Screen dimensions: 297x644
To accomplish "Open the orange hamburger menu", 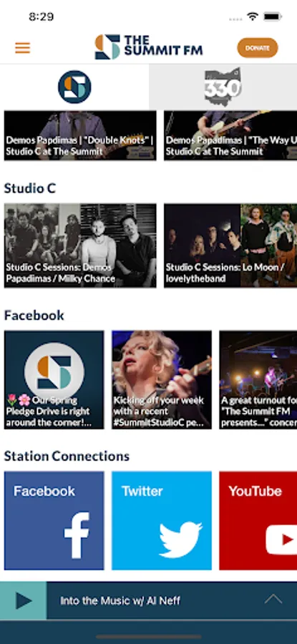I will pyautogui.click(x=23, y=48).
